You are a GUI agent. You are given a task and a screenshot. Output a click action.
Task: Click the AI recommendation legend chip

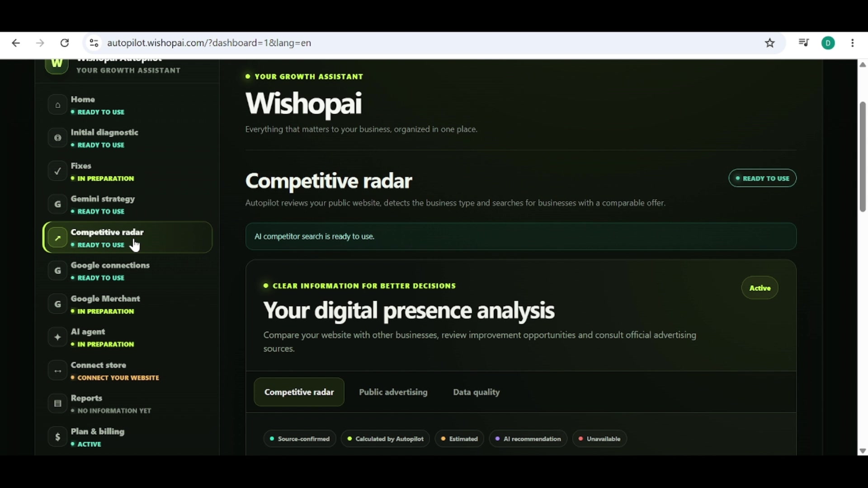pos(528,439)
